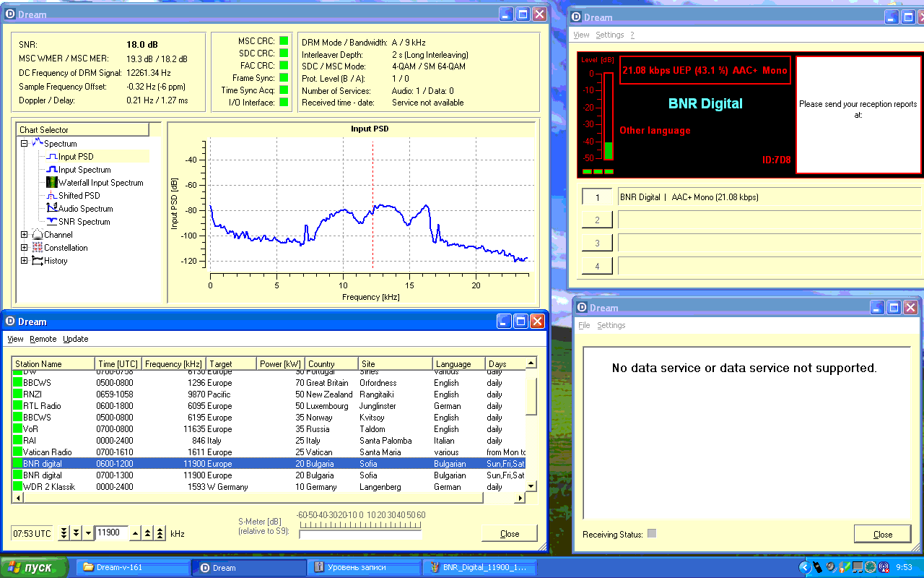The image size is (924, 578).
Task: Sort stations by Frequency [kHz] column header
Action: coord(174,363)
